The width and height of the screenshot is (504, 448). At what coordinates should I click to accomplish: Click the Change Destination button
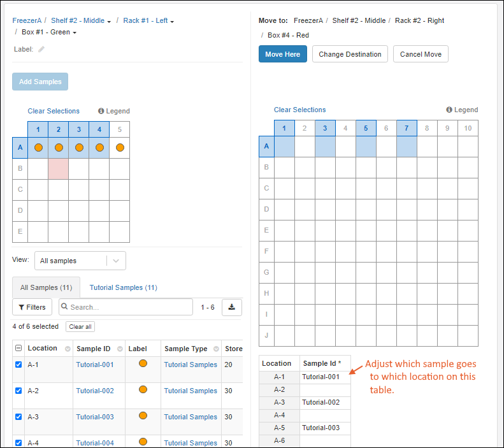coord(350,54)
